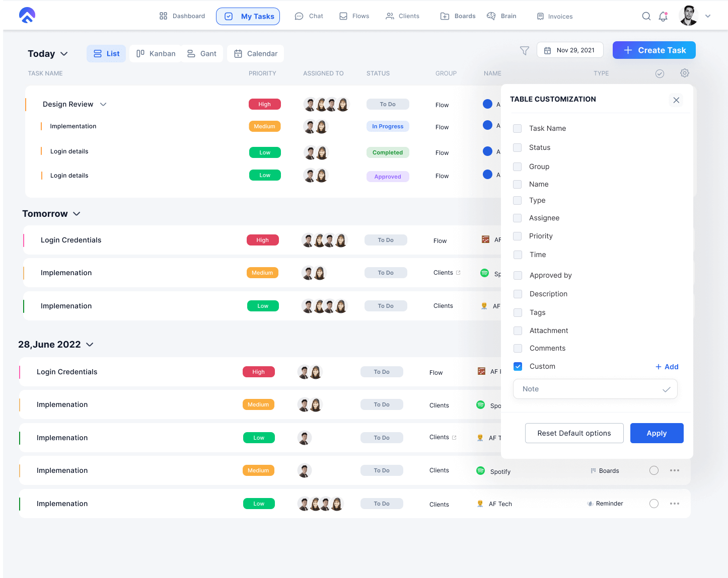Open the task filter funnel icon
728x578 pixels.
525,50
